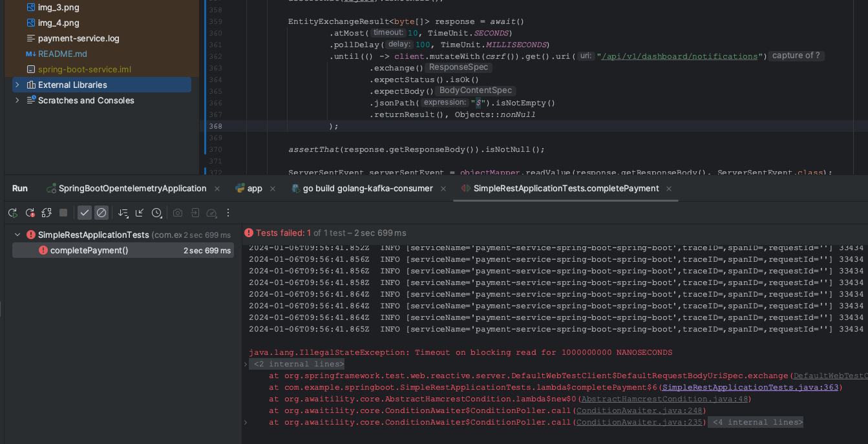Click assertThat response body code line
Viewport: 868px width, 444px height.
point(416,149)
